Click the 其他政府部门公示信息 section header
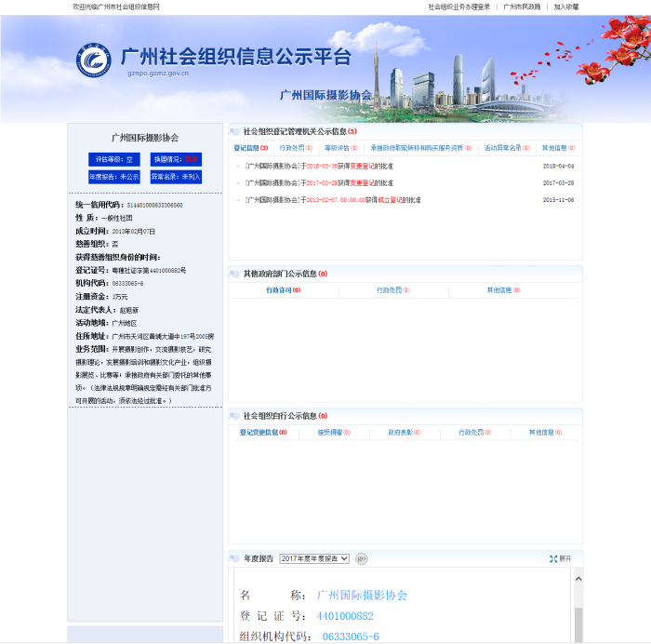Screen dimensions: 651x644 click(286, 274)
